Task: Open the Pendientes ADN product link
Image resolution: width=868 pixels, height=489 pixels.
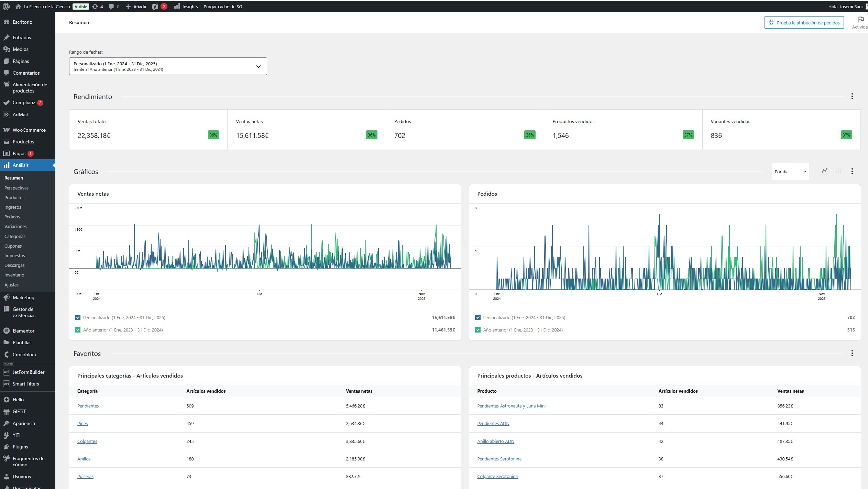Action: point(493,423)
